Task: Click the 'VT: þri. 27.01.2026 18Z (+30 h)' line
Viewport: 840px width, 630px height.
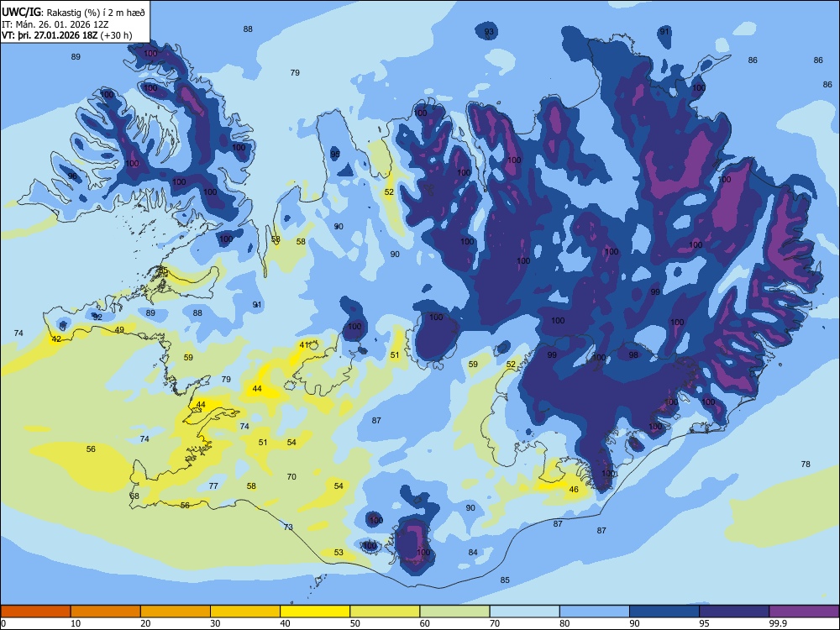Action: pos(67,35)
